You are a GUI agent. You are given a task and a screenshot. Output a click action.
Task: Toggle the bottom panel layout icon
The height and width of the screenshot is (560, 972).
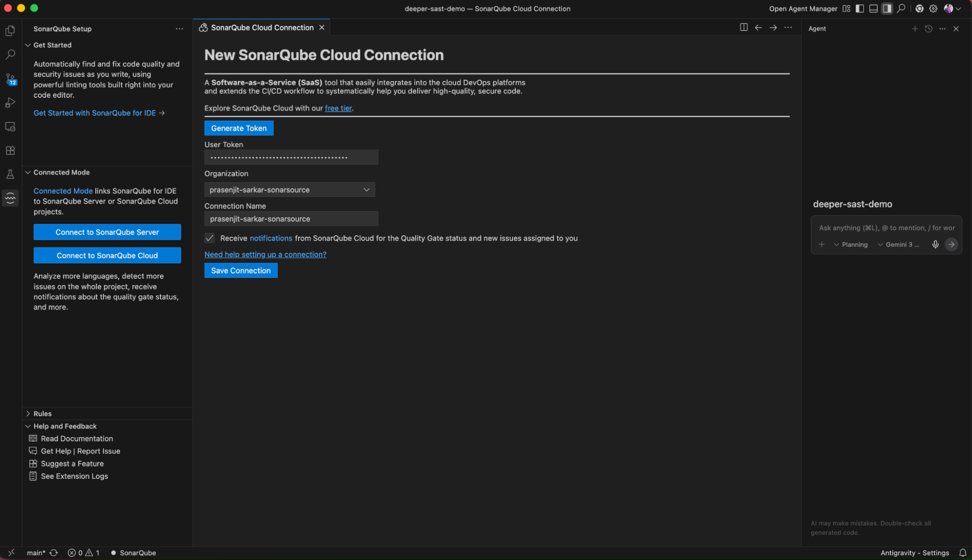(x=873, y=9)
